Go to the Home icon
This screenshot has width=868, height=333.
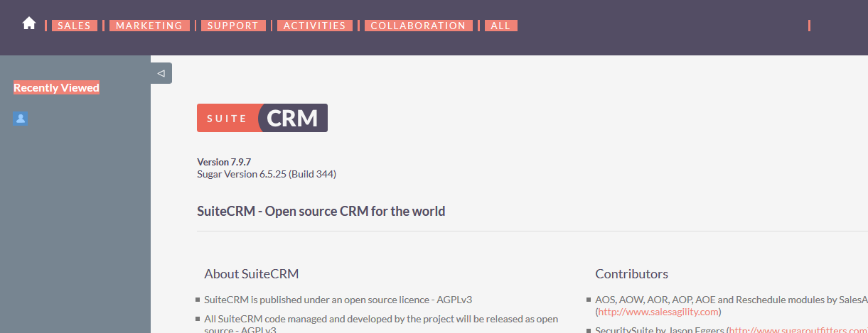(29, 23)
